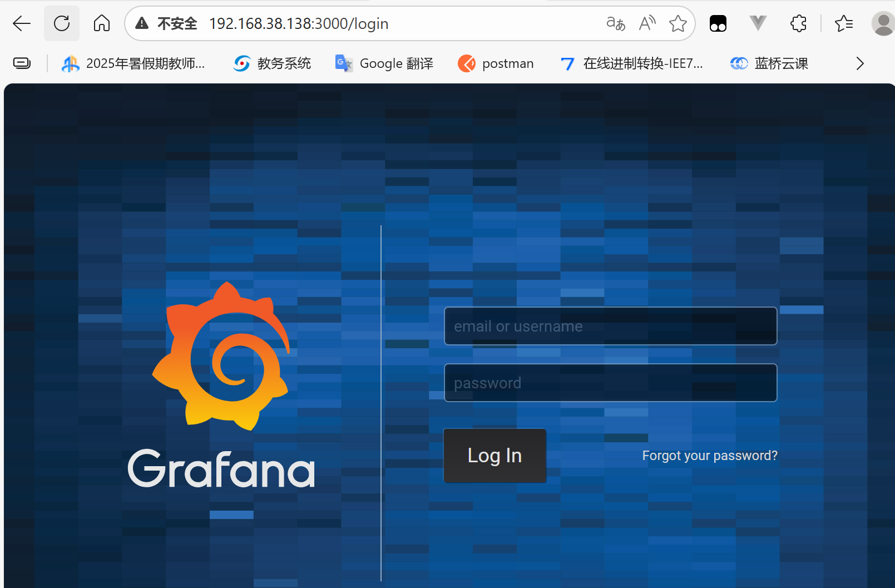Image resolution: width=895 pixels, height=588 pixels.
Task: Go back to the previous page
Action: tap(22, 23)
